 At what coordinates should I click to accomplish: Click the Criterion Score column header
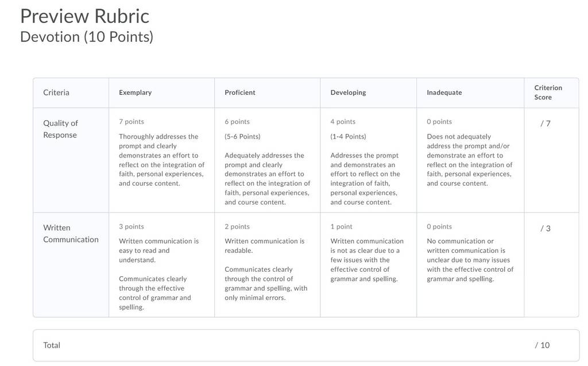point(548,93)
